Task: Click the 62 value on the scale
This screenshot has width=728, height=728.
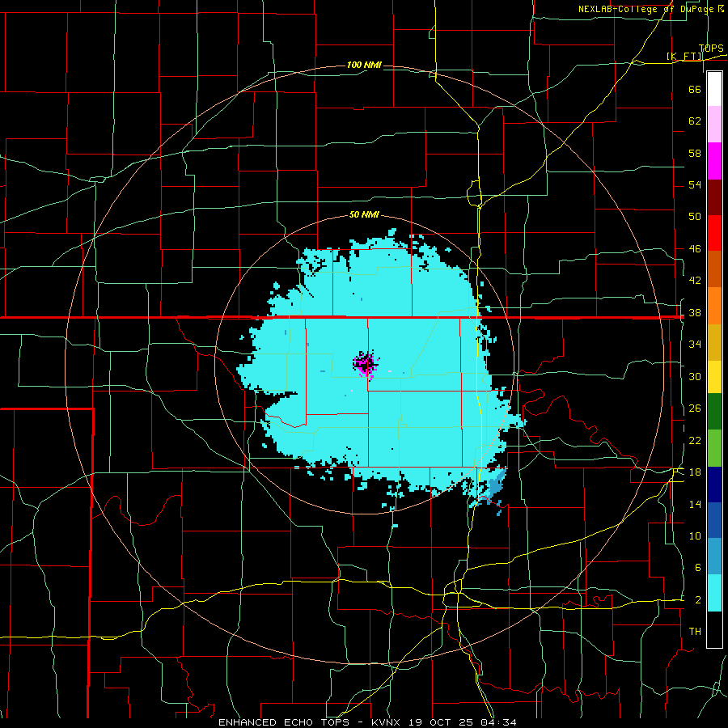Action: (x=695, y=121)
